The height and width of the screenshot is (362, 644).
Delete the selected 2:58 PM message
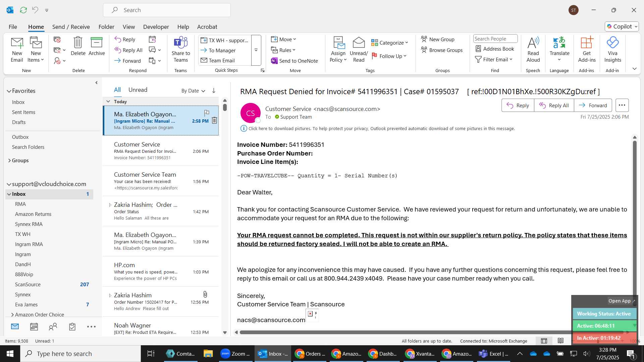point(214,121)
